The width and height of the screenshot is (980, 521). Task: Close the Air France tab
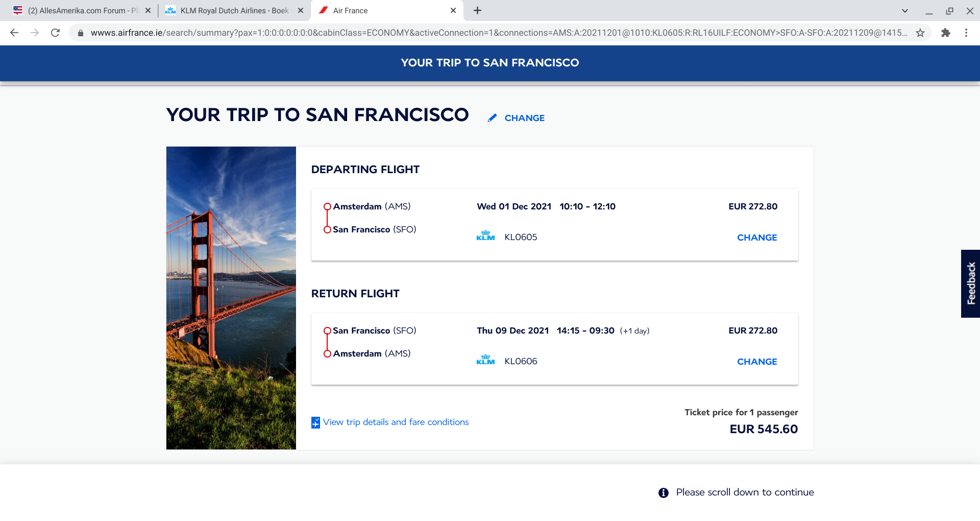coord(453,11)
